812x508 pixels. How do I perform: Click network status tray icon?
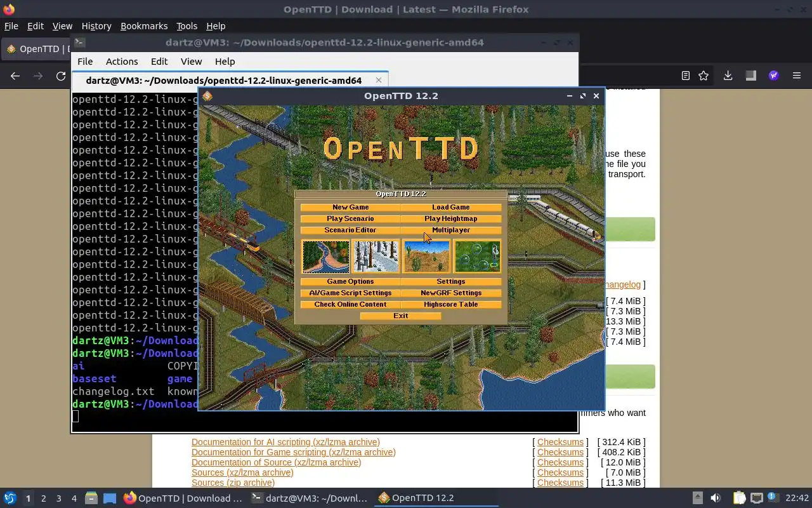[756, 498]
